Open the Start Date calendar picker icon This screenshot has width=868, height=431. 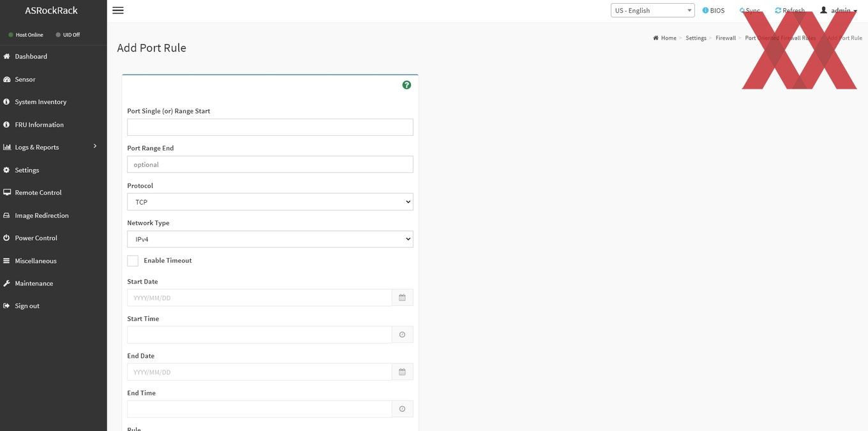pyautogui.click(x=402, y=298)
